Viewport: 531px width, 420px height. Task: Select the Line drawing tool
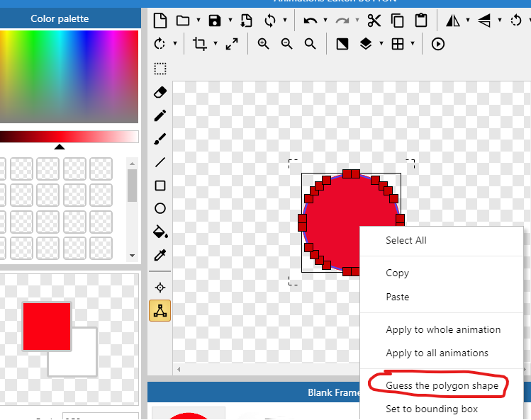click(160, 162)
